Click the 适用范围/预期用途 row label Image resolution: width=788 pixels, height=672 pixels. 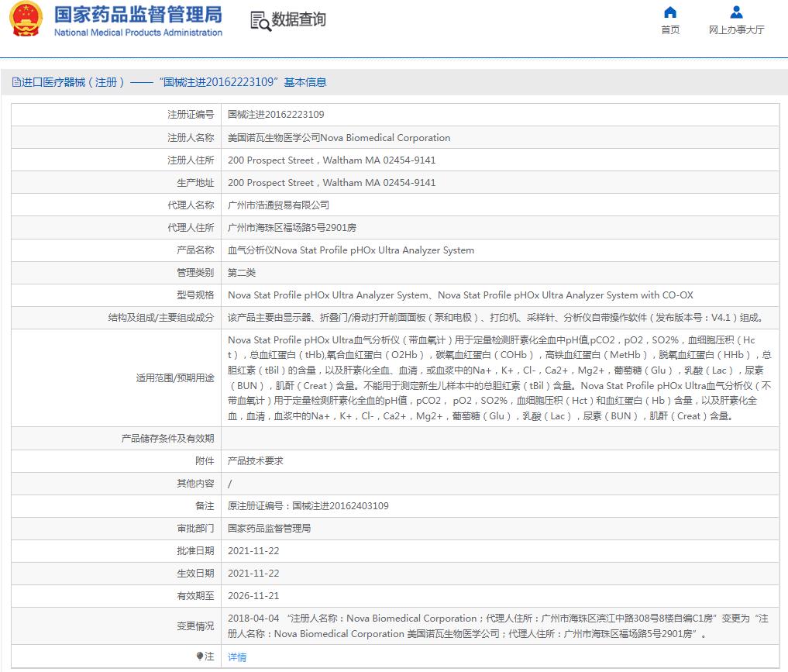[175, 378]
